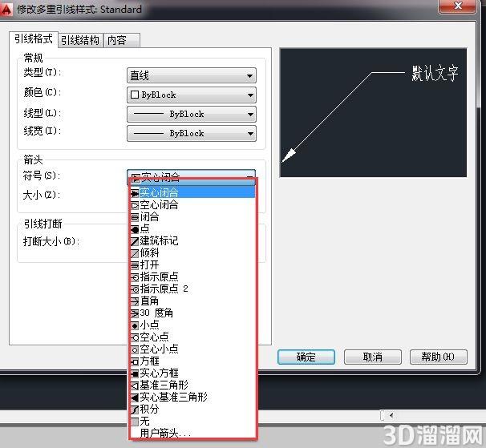Choose the 建筑标记 arrowhead icon
486x448 pixels.
pos(135,241)
